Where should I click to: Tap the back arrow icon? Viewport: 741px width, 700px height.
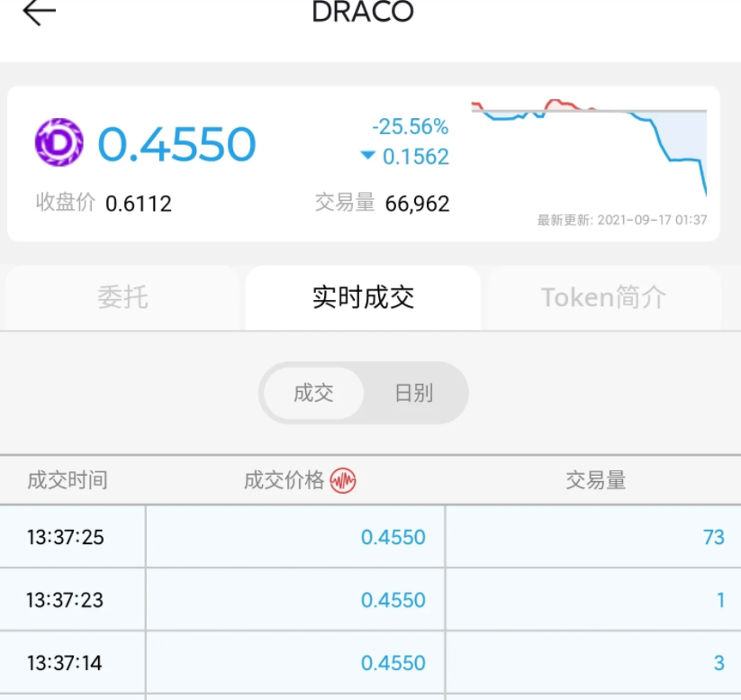[40, 12]
